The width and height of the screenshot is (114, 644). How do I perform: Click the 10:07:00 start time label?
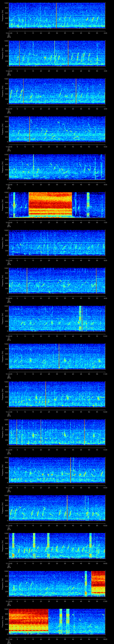[9, 260]
